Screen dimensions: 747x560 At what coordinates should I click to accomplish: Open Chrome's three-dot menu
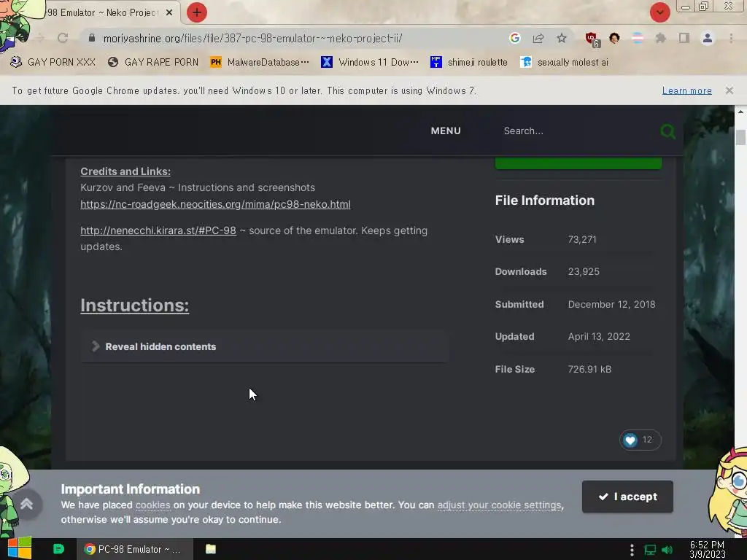(x=731, y=38)
